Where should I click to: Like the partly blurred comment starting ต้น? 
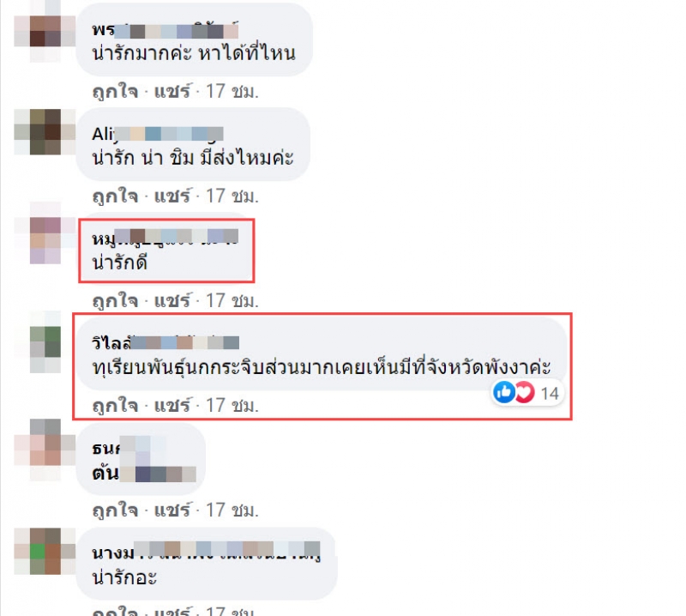point(115,510)
